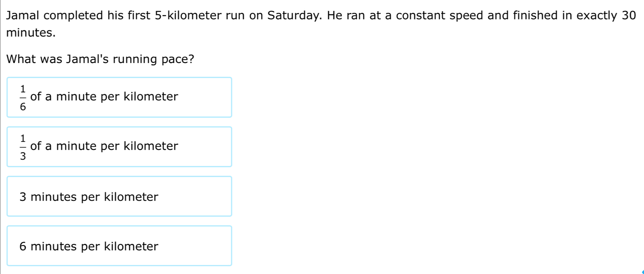Screen dimensions: 644x274
Task: Click empty right side of the first answer box
Action: click(206, 97)
